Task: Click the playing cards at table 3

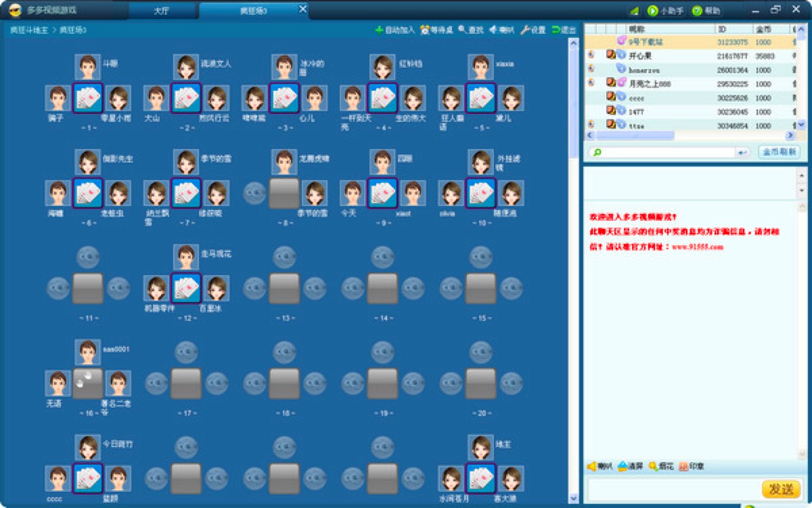Action: click(284, 98)
